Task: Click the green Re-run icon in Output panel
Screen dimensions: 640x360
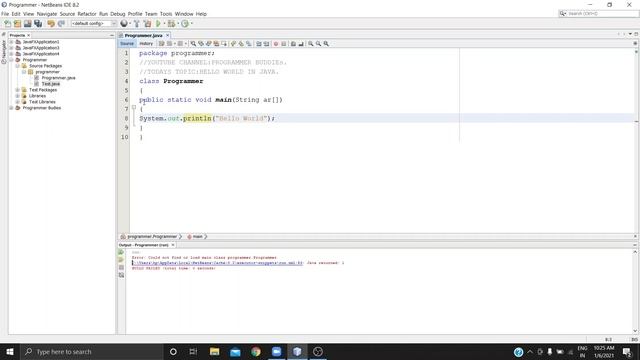Action: coord(121,252)
